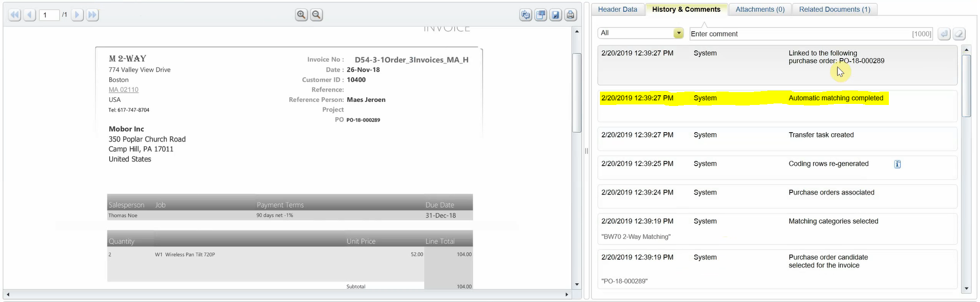Clear the comment with the eraser icon
Screen dimensions: 980x302
coord(959,34)
